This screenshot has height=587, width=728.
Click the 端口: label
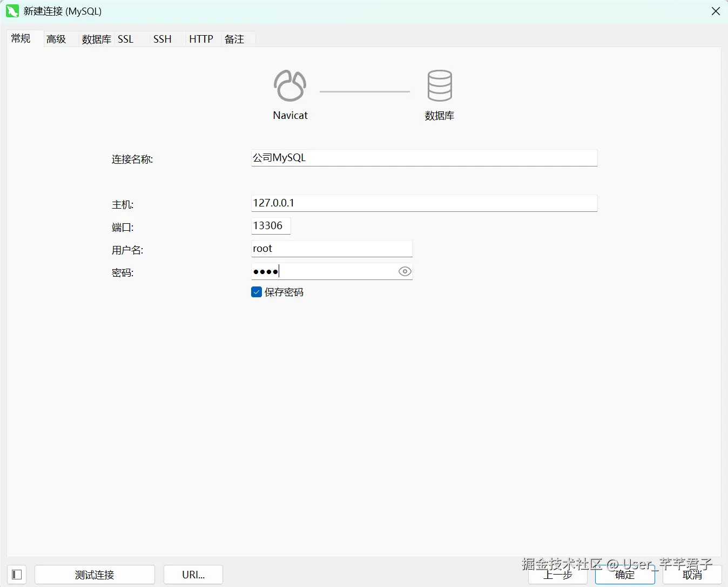123,228
